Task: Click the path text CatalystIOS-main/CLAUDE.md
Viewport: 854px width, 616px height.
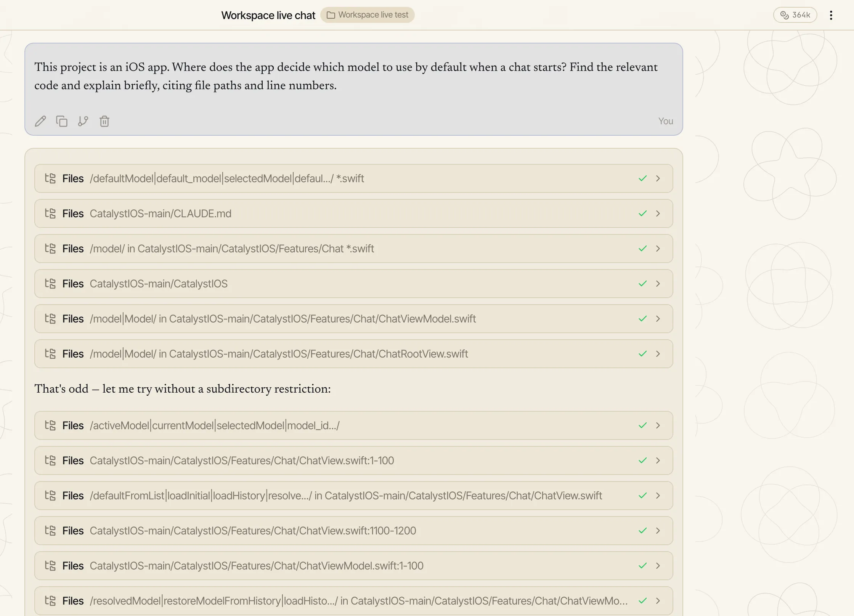Action: pos(161,213)
